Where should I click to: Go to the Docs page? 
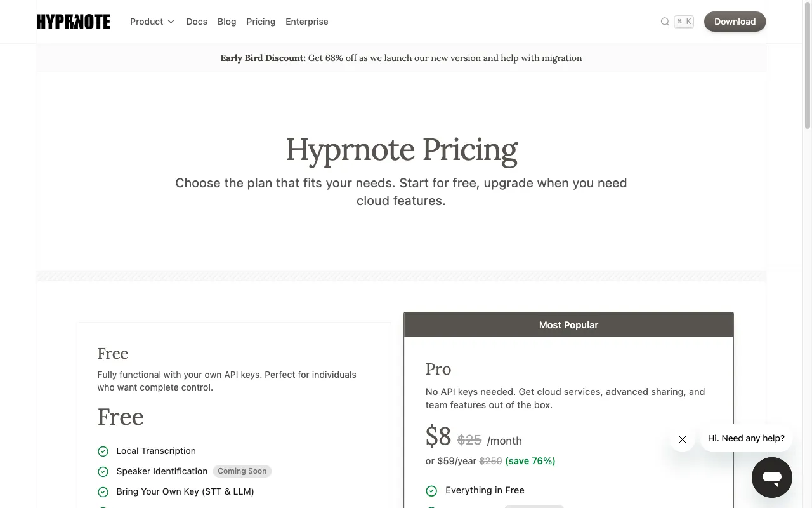pos(197,22)
